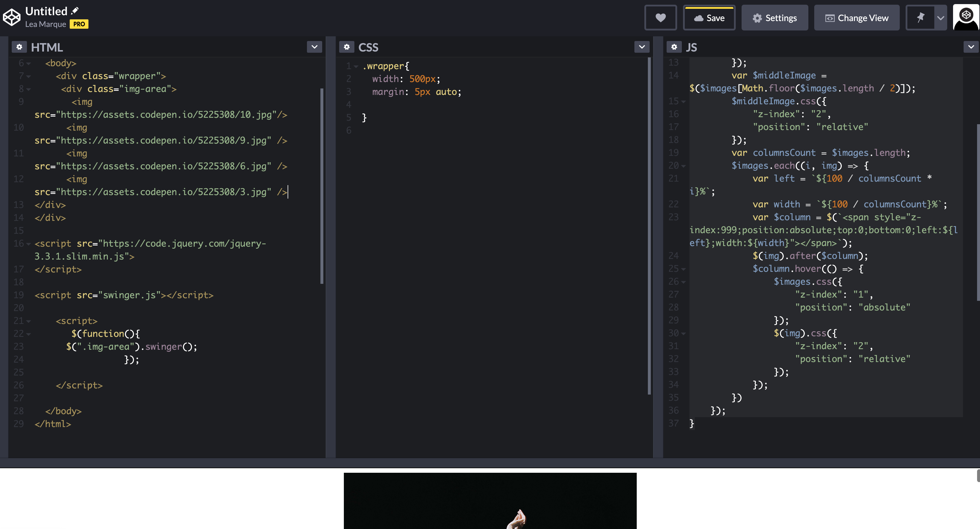Open HTML editor settings gear
980x529 pixels.
[19, 47]
